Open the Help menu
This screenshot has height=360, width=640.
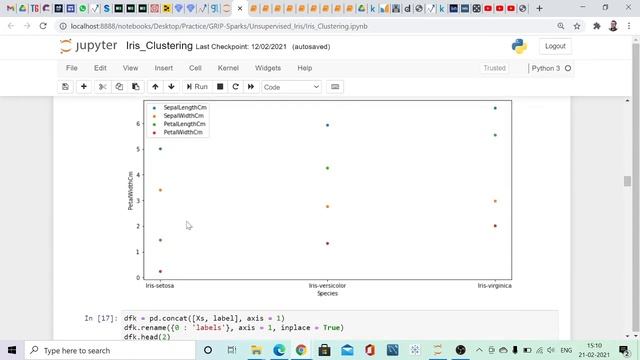tap(304, 68)
